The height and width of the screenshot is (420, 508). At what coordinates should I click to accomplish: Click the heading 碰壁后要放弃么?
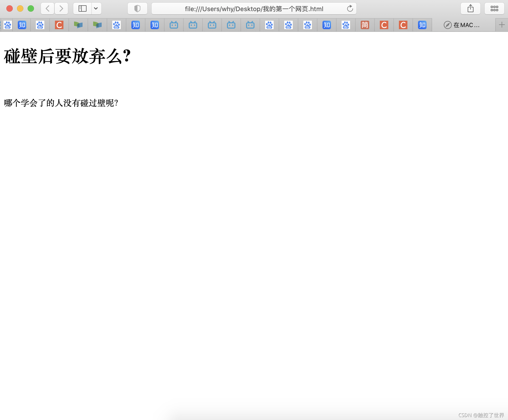[67, 56]
